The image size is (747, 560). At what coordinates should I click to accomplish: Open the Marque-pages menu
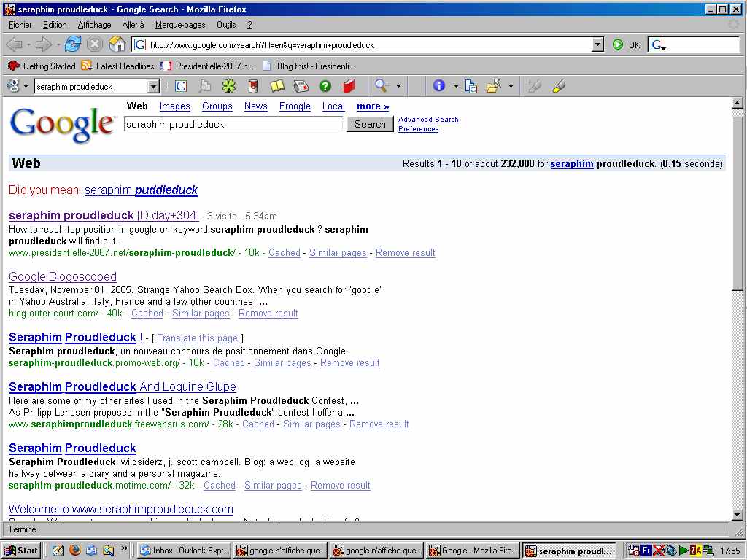(x=180, y=25)
